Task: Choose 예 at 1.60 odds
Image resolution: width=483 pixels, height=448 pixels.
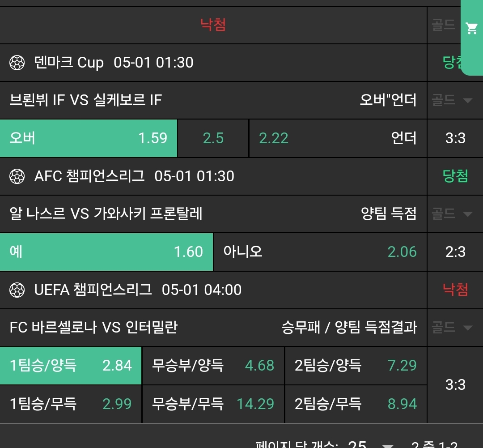Action: [106, 252]
